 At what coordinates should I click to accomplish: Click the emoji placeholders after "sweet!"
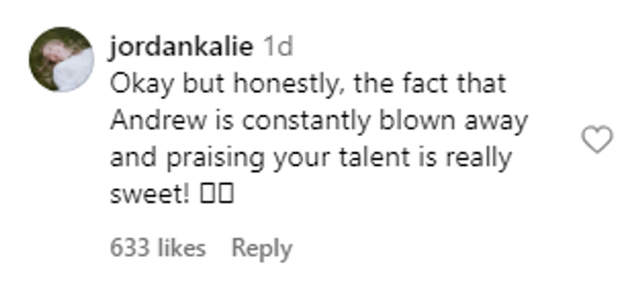pyautogui.click(x=218, y=196)
